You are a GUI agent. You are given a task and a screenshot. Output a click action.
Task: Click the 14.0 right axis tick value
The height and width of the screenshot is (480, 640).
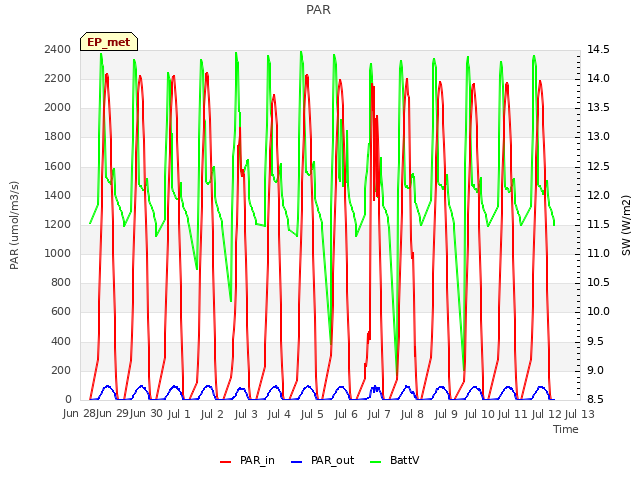pos(598,78)
